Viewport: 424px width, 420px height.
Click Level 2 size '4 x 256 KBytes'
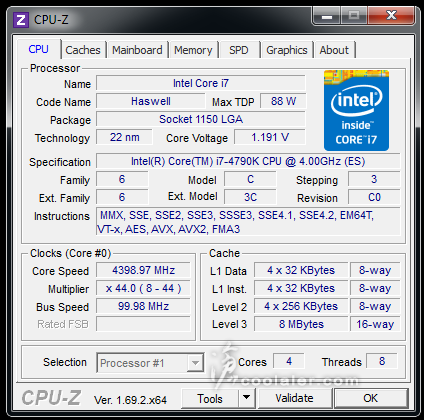[x=301, y=306]
